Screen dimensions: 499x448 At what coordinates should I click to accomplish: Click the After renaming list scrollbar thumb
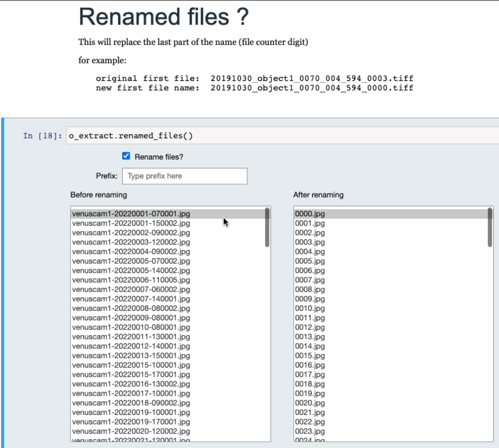pos(490,227)
